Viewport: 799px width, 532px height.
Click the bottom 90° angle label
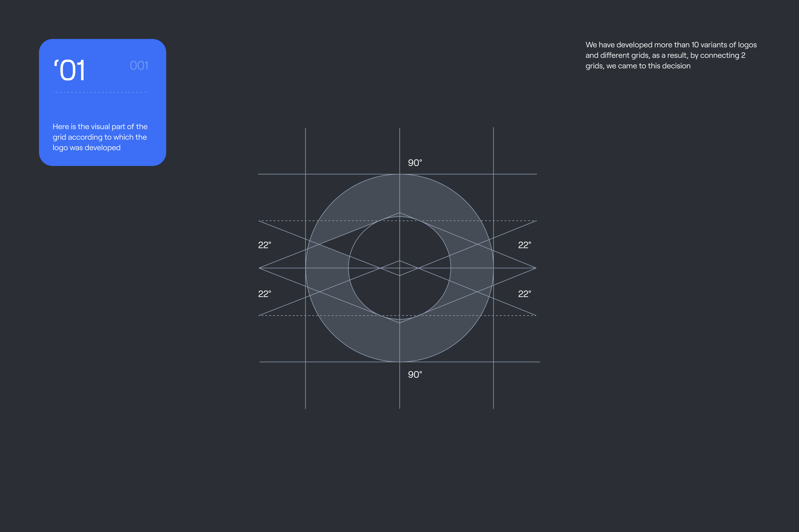(415, 375)
